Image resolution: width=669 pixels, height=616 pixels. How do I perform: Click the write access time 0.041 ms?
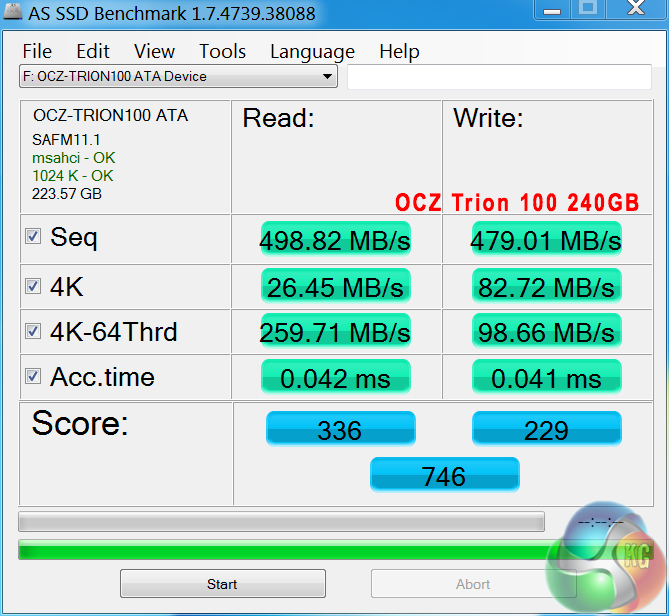point(547,377)
